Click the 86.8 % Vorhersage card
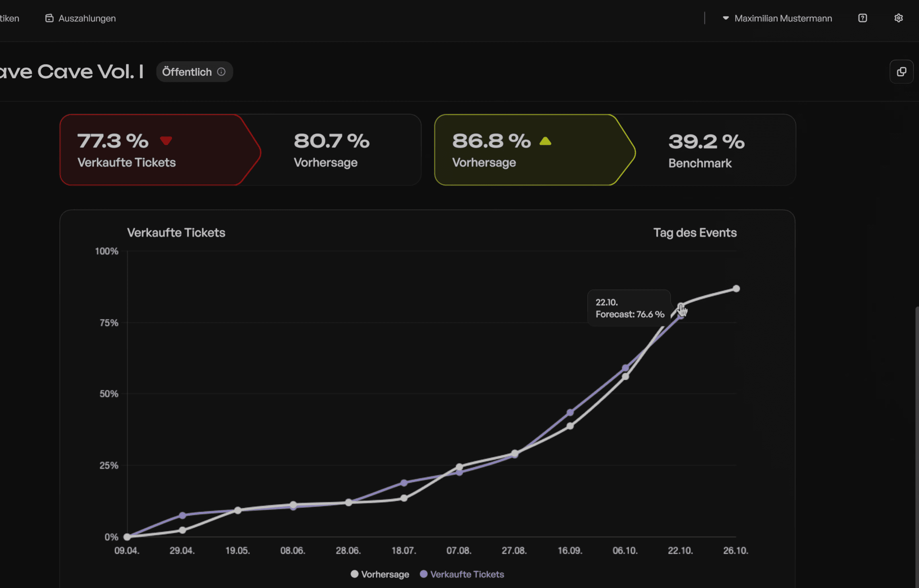Image resolution: width=919 pixels, height=588 pixels. [535, 150]
